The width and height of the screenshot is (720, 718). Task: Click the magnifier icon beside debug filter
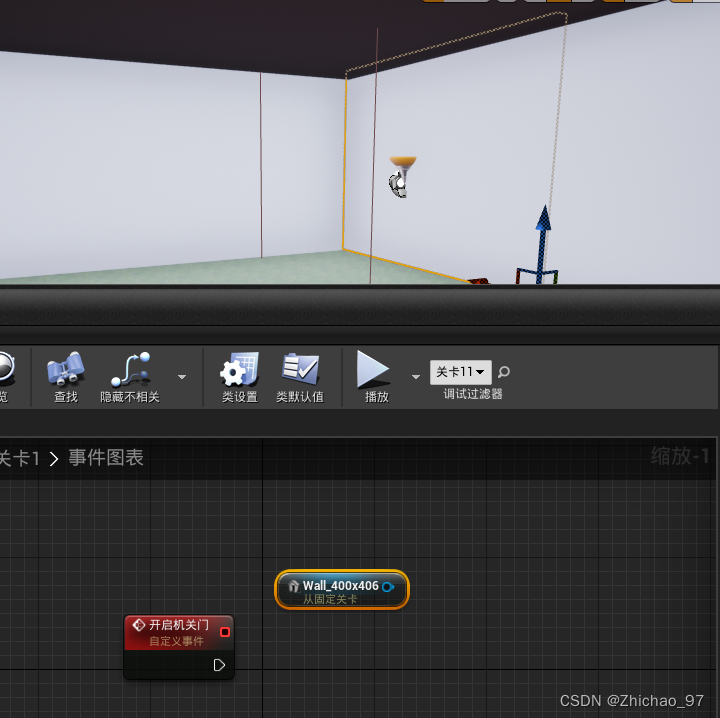[x=504, y=372]
